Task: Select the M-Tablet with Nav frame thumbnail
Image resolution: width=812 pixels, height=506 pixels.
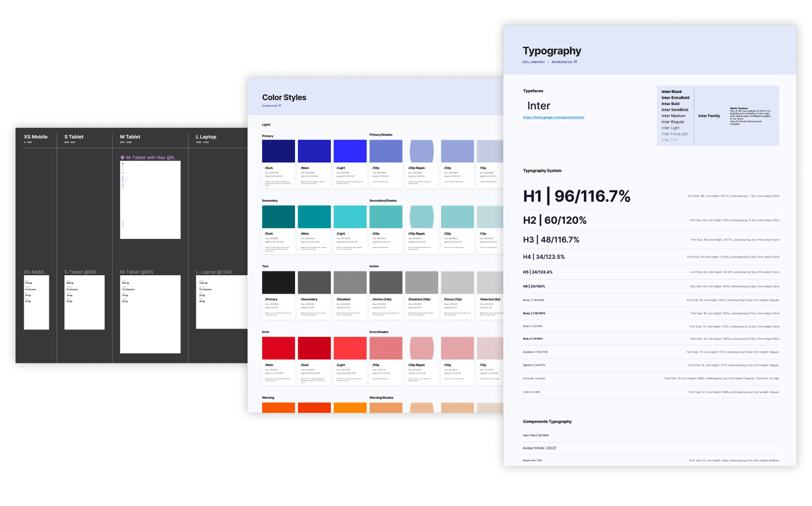Action: (150, 200)
